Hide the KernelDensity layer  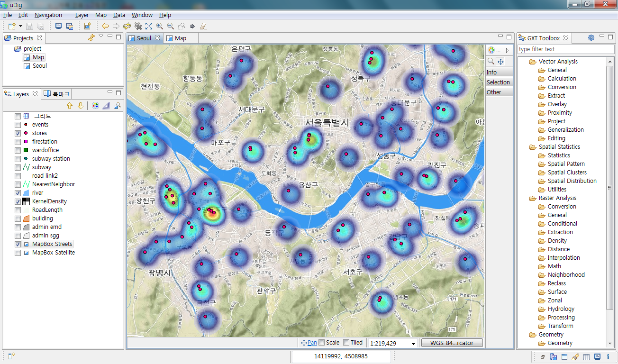(x=17, y=201)
